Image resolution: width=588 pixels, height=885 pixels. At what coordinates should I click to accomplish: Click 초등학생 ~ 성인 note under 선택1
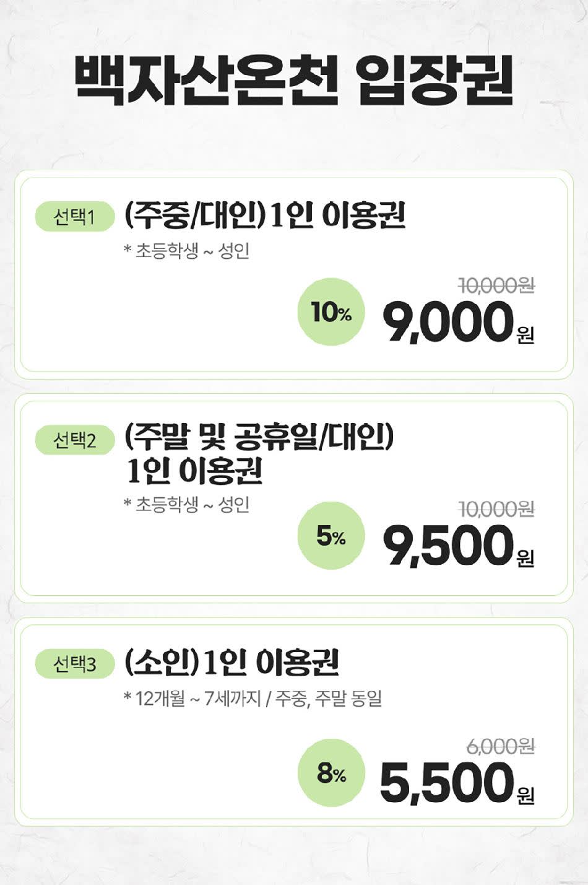pos(187,251)
